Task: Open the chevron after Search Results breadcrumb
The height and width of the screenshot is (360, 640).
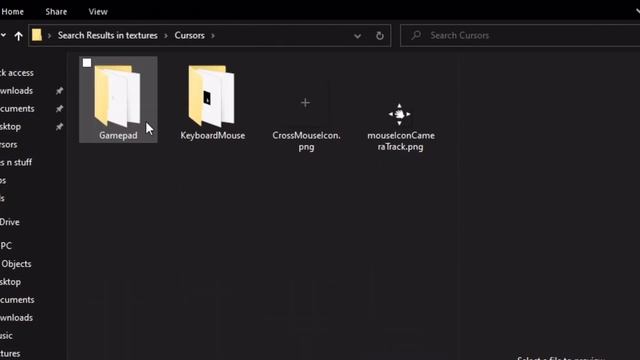Action: point(166,36)
